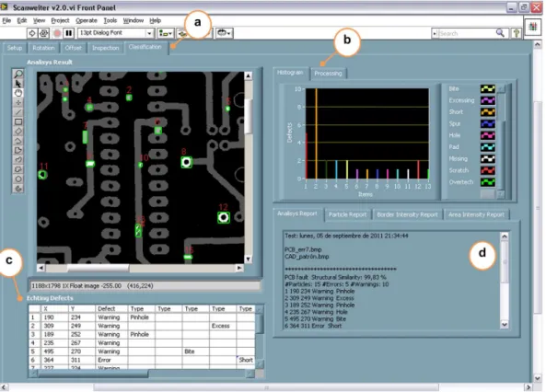
Task: Click the Overtech legend green swatch
Action: tap(487, 181)
